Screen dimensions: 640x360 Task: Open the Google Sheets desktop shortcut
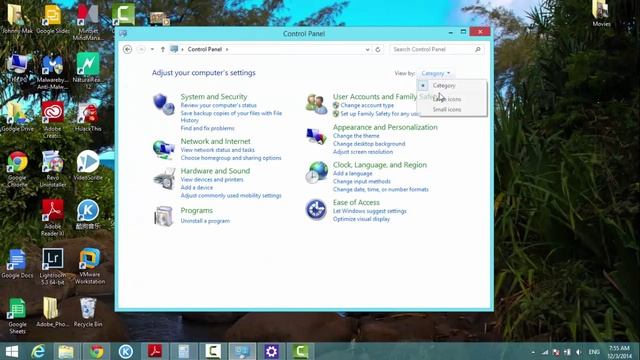pyautogui.click(x=17, y=316)
